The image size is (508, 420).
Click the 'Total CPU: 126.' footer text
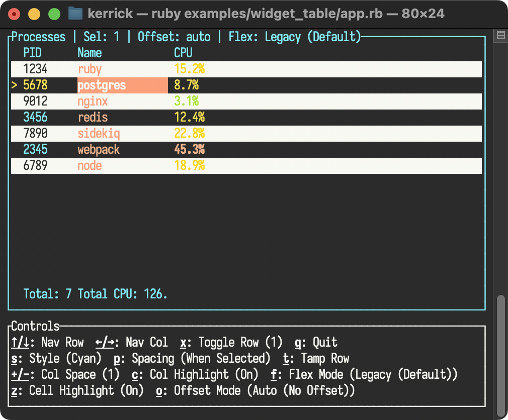(123, 294)
